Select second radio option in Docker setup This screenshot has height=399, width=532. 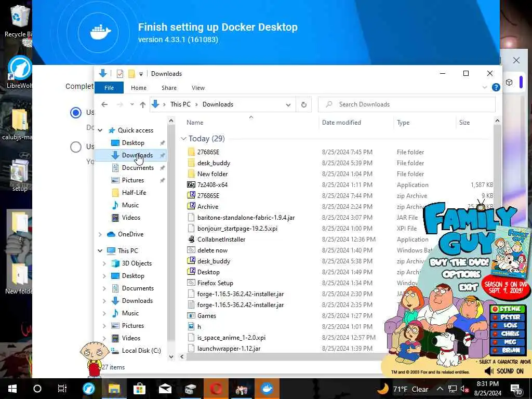coord(76,147)
